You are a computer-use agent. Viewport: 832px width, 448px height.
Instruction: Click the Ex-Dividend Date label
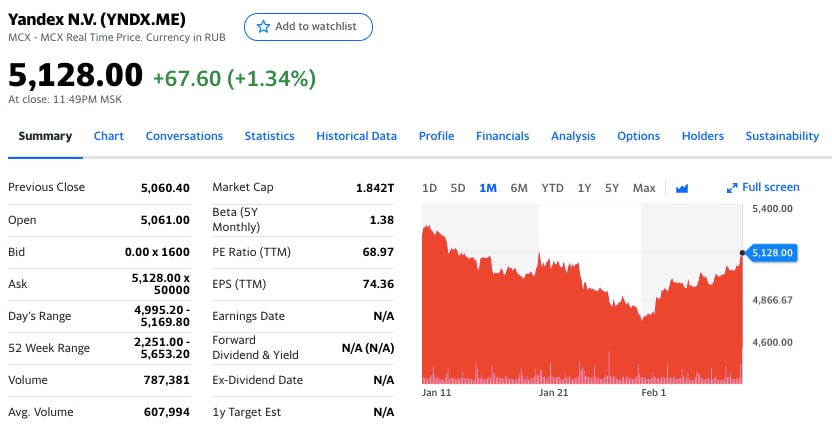257,380
